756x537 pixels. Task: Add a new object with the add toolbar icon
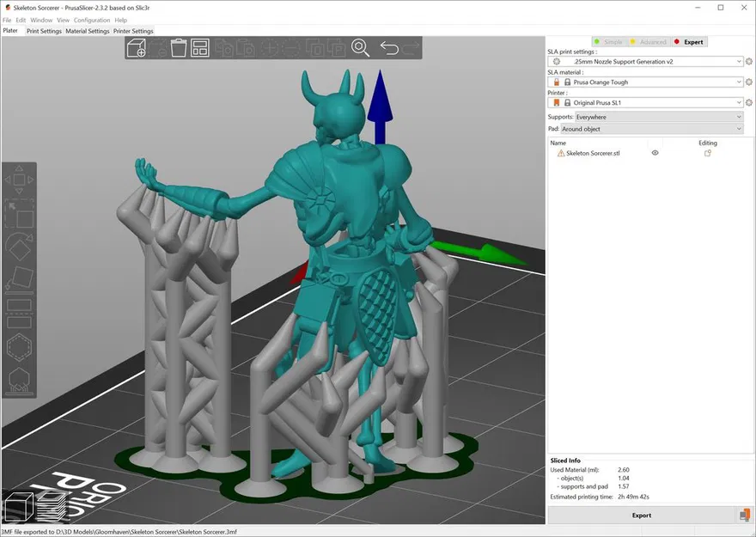click(x=136, y=48)
